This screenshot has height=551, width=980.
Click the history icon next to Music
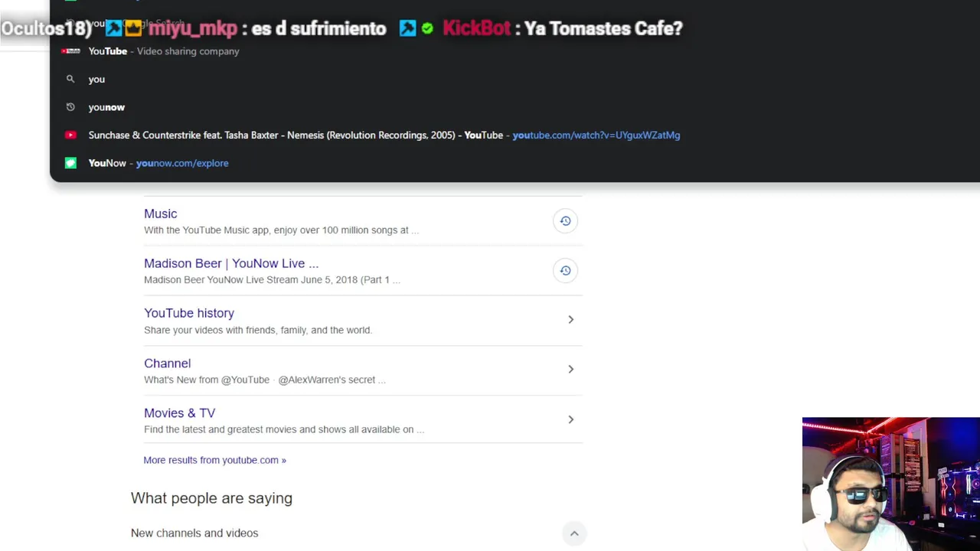(565, 220)
